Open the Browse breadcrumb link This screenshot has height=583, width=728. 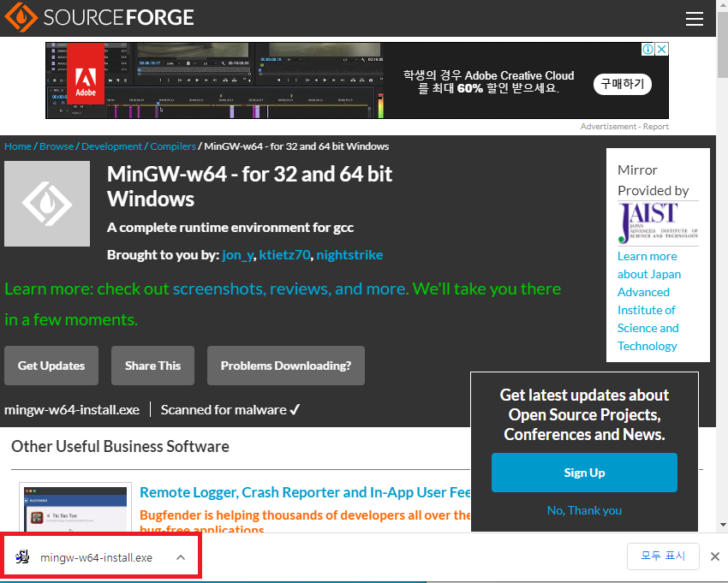click(57, 146)
